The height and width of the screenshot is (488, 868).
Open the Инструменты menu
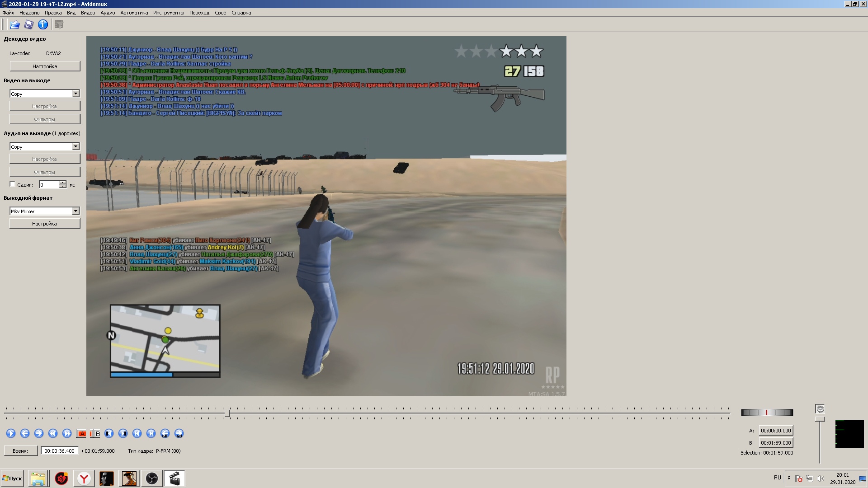coord(169,13)
